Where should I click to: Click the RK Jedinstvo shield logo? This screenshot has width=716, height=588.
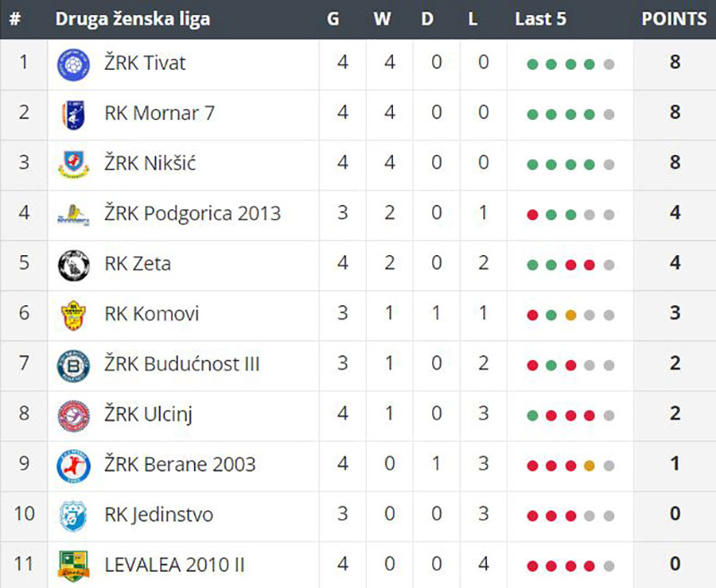click(x=73, y=516)
